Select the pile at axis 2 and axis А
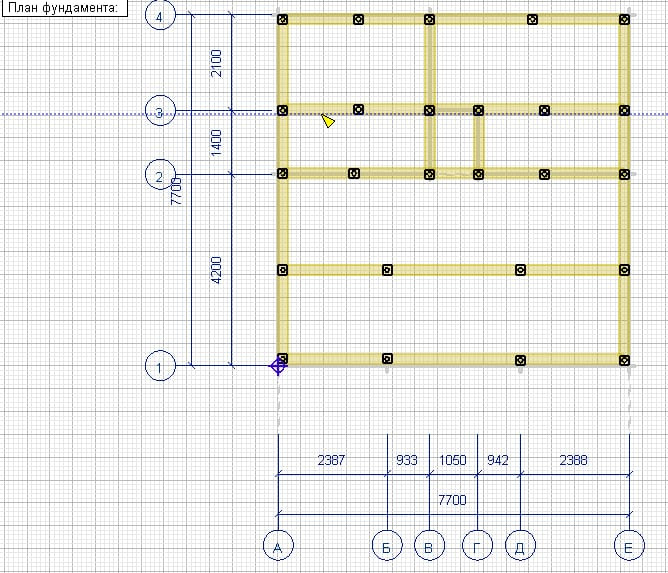This screenshot has width=668, height=573. [x=282, y=173]
